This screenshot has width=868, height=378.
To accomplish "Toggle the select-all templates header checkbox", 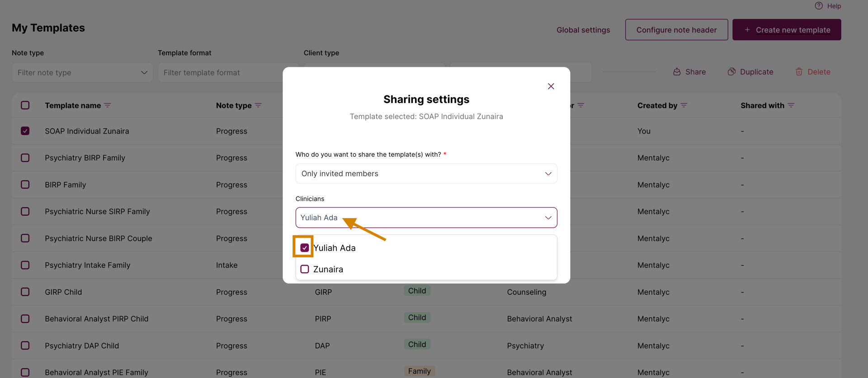I will tap(25, 105).
